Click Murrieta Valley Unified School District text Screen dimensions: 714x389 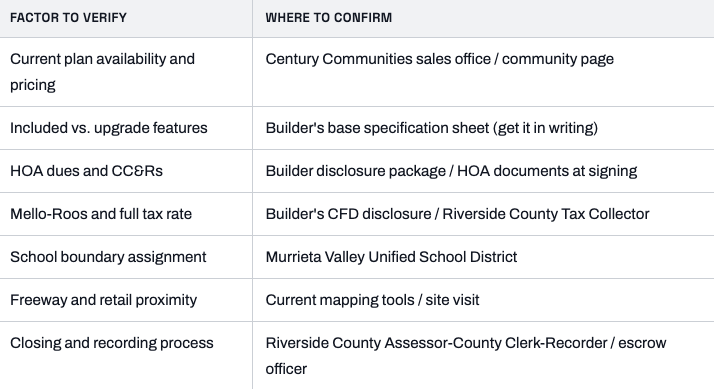point(391,257)
